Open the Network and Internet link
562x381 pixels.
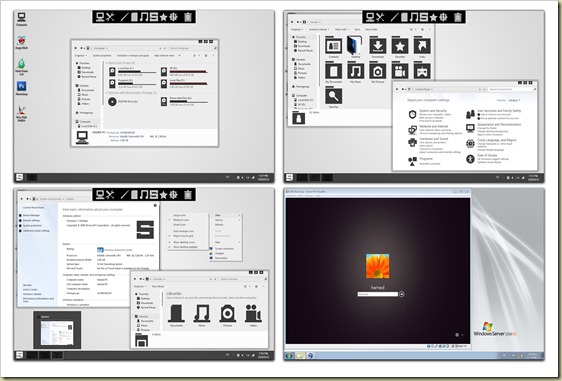tap(434, 127)
